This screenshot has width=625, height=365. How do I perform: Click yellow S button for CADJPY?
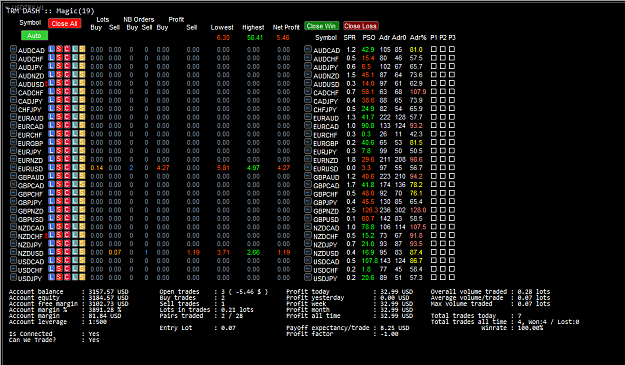tap(82, 100)
